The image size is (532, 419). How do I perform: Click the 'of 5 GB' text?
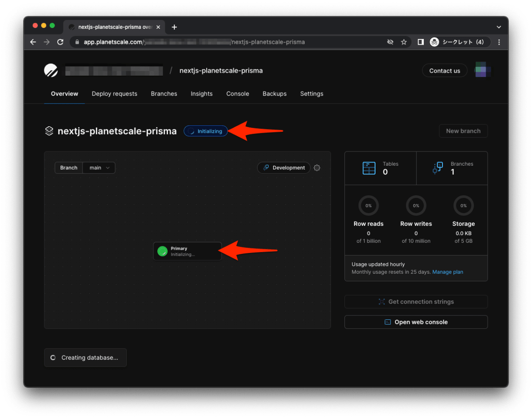tap(463, 241)
